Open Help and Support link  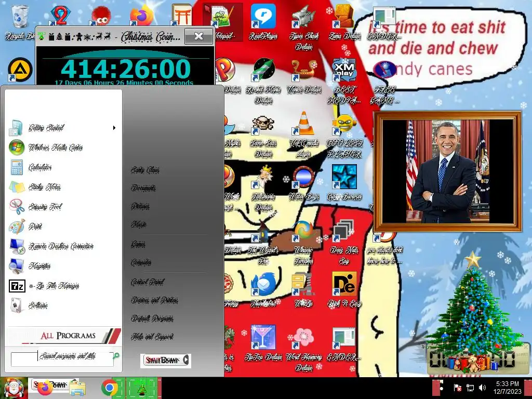click(152, 336)
